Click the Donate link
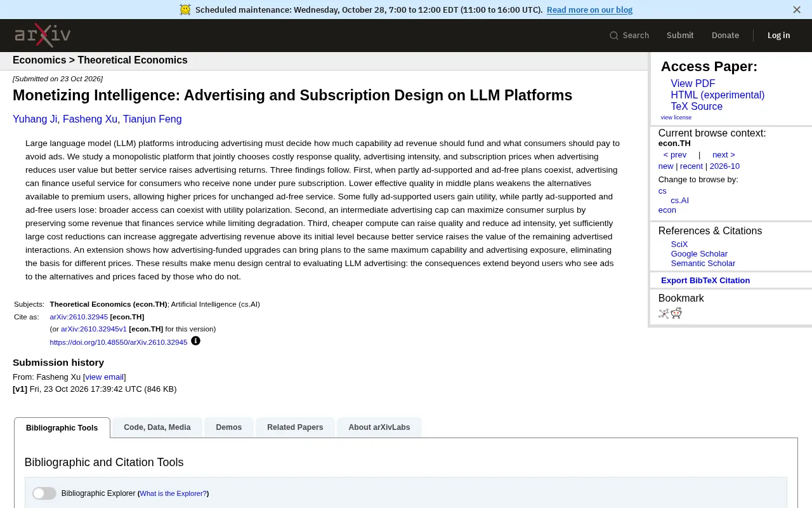Screen dimensions: 812x508 tap(725, 36)
